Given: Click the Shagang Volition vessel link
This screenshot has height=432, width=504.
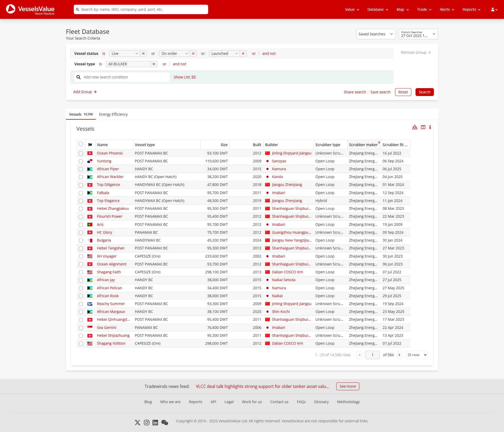Looking at the screenshot, I should 111,343.
